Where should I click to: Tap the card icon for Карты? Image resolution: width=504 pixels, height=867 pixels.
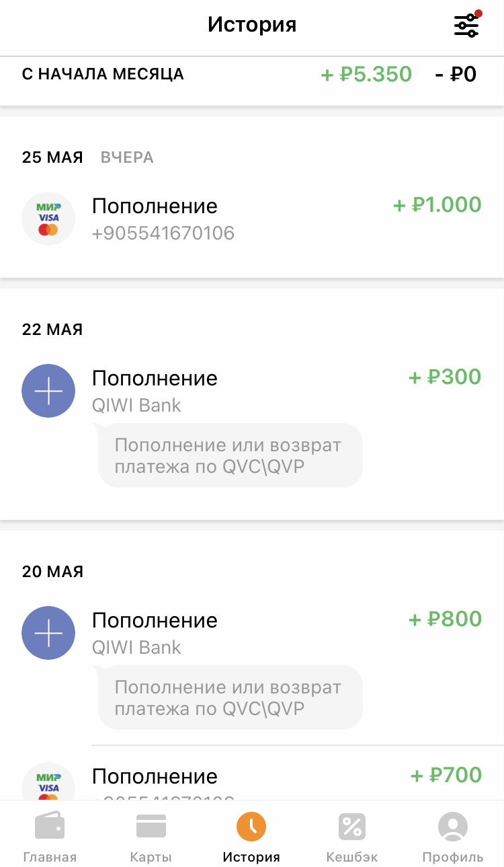click(x=151, y=826)
